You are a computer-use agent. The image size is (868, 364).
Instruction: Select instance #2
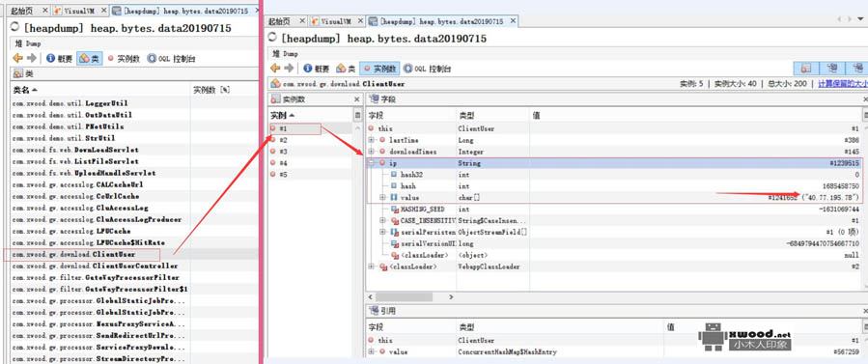pyautogui.click(x=310, y=140)
